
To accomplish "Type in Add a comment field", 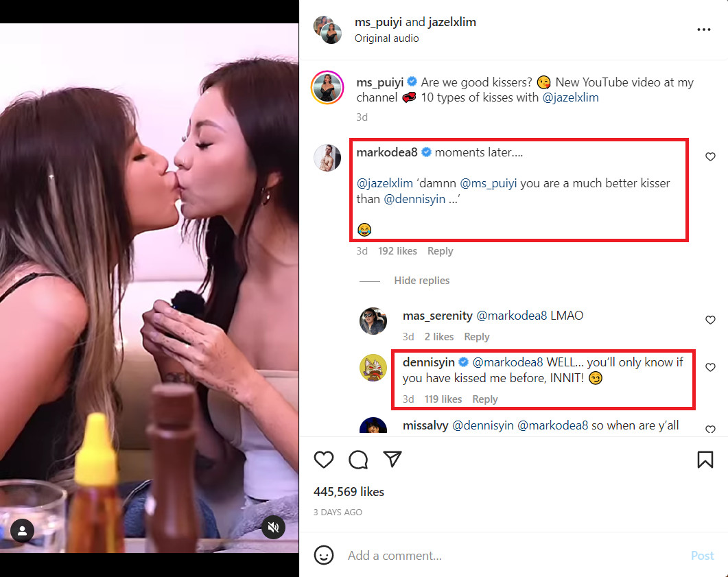I will 508,556.
